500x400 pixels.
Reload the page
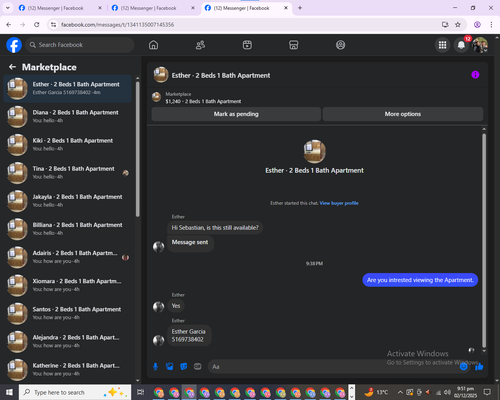tap(37, 25)
